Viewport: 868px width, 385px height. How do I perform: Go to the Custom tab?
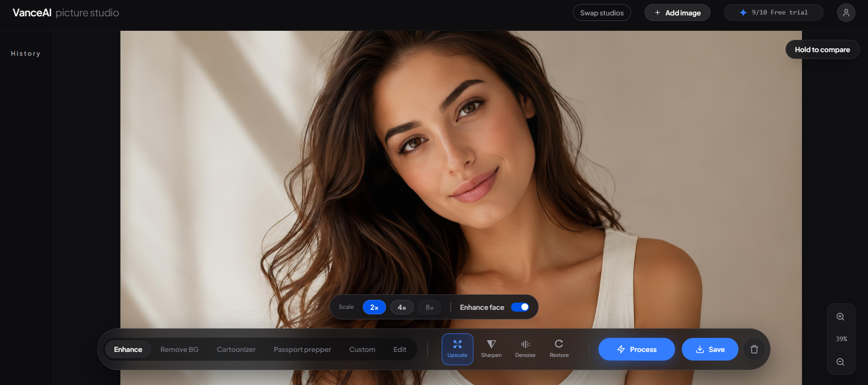(362, 349)
